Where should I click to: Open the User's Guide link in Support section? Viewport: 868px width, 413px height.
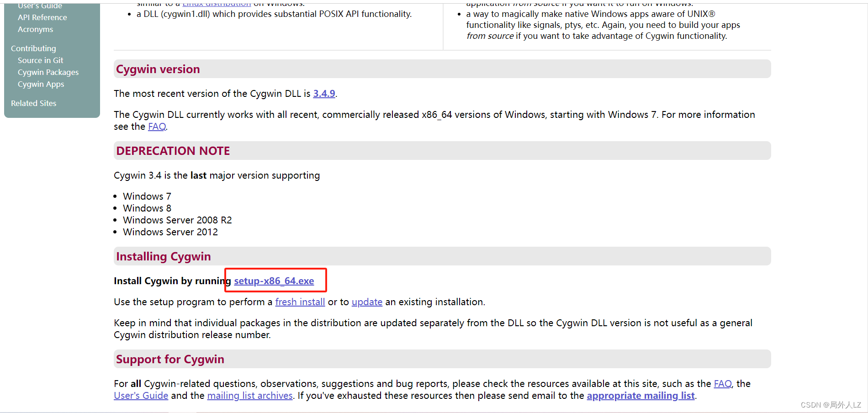pos(141,396)
